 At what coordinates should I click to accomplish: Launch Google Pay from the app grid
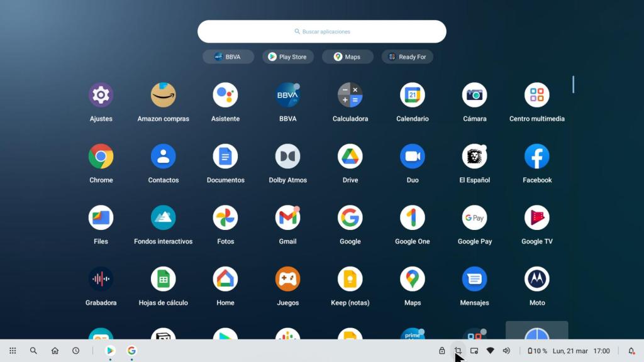pos(474,218)
